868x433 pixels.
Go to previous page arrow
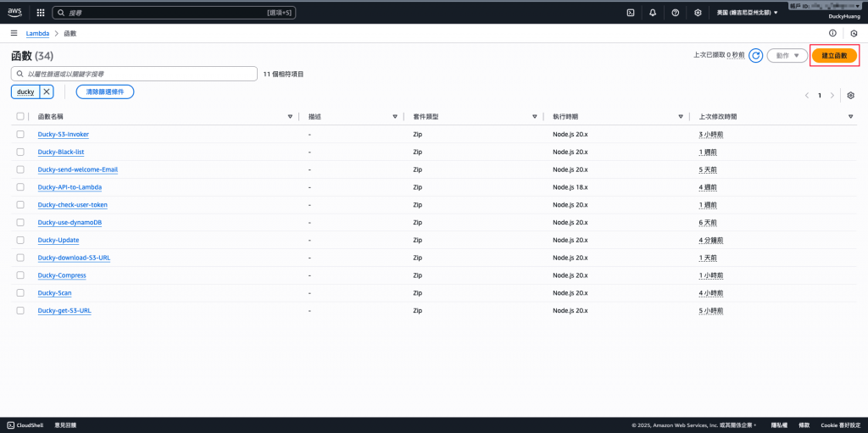[807, 95]
